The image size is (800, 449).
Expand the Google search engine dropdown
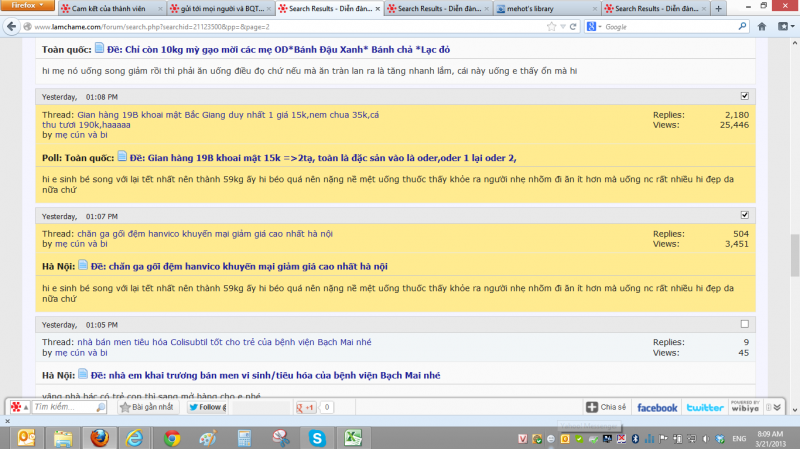pos(597,25)
